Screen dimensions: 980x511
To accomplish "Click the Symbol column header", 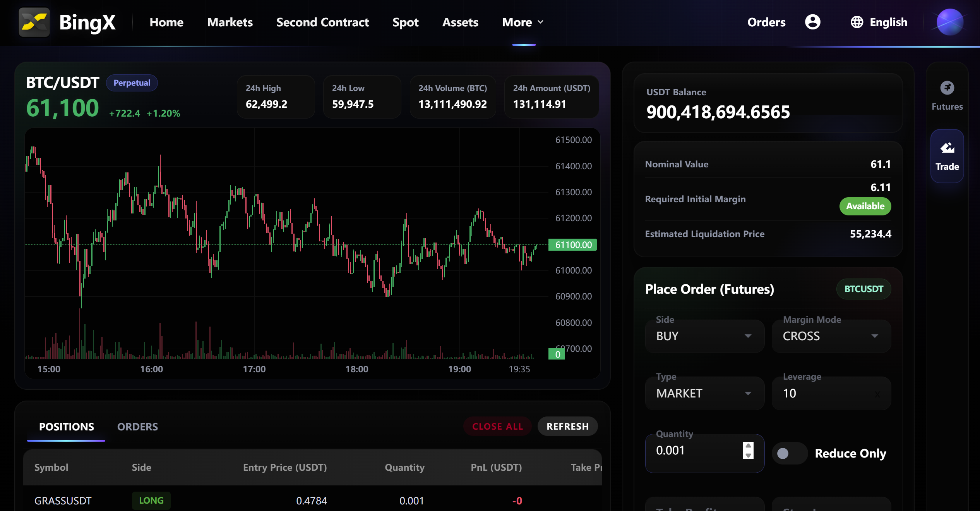I will pyautogui.click(x=51, y=467).
